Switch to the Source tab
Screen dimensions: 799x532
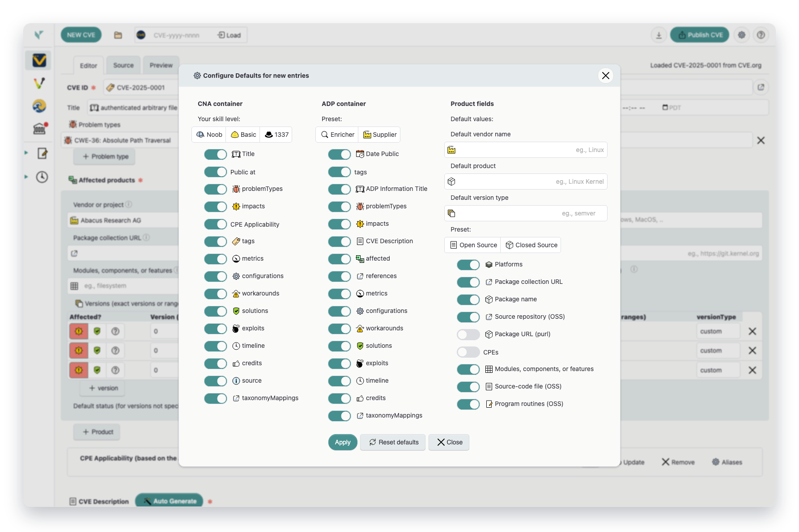coord(123,65)
